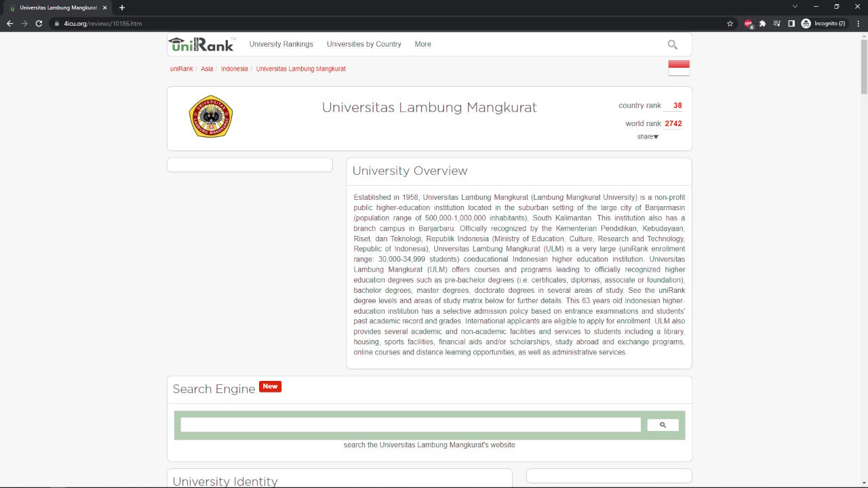The image size is (868, 488).
Task: Click the country rank value 38
Action: tap(677, 106)
